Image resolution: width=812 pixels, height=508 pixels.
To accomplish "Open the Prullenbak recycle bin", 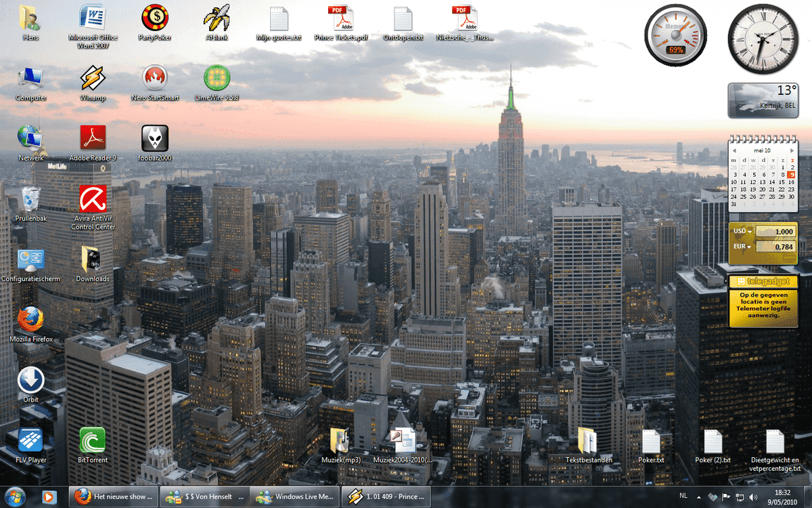I will (x=31, y=200).
